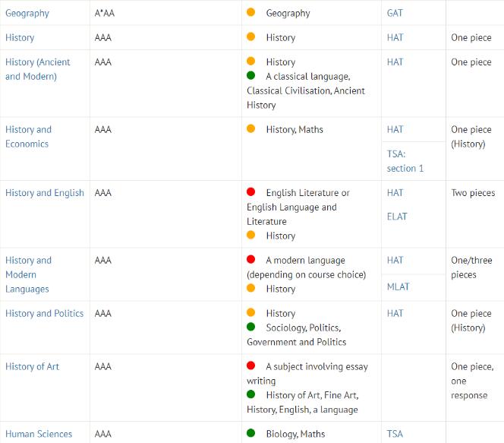
Task: Click the ELAT test link
Action: click(397, 217)
